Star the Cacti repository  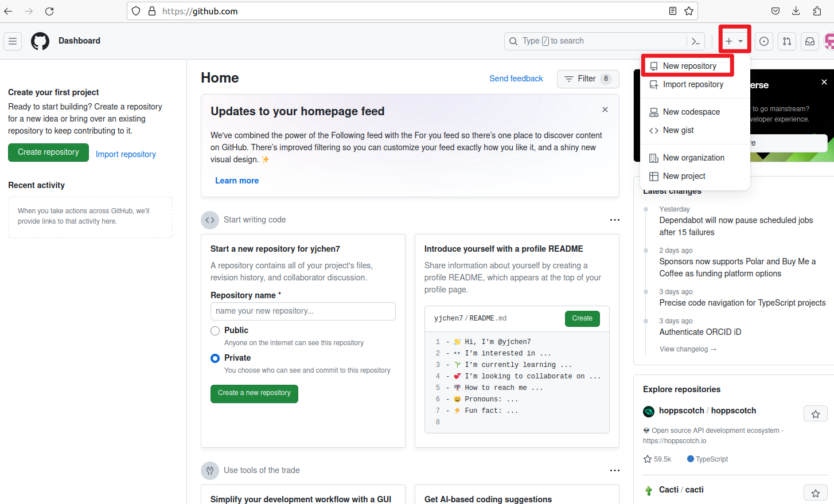point(816,493)
